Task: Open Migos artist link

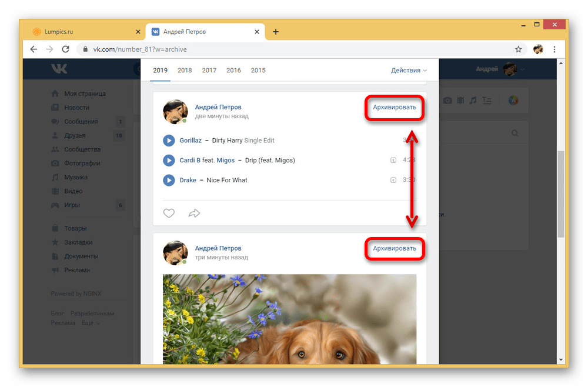Action: (225, 160)
